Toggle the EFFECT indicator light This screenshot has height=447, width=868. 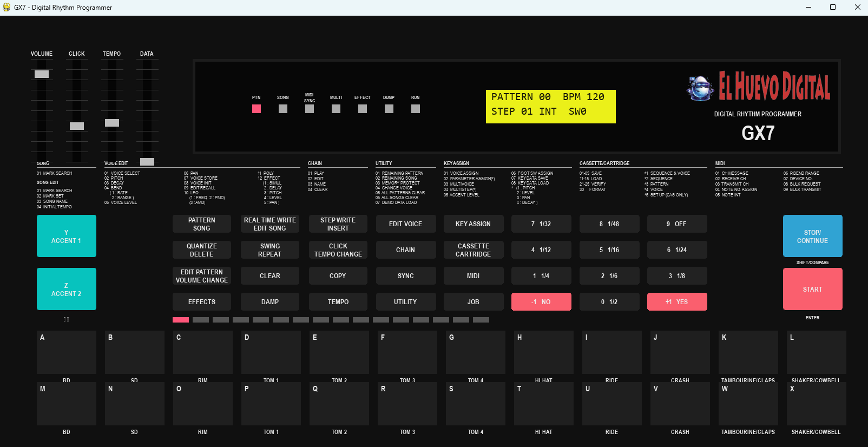coord(363,109)
